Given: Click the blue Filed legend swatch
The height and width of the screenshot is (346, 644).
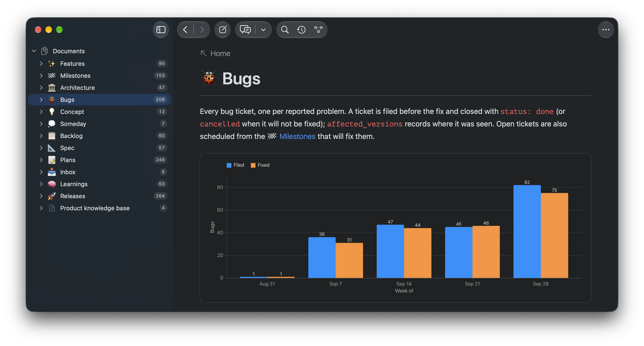Looking at the screenshot, I should (229, 165).
